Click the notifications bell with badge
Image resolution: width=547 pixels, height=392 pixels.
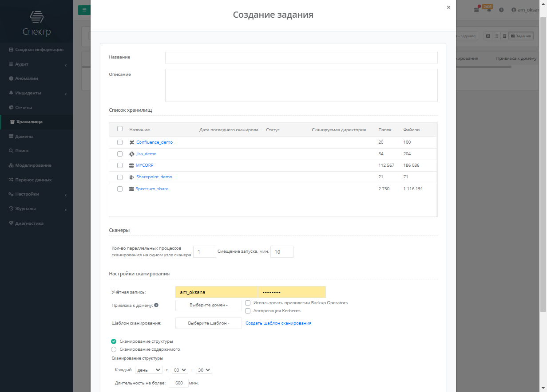click(x=489, y=10)
